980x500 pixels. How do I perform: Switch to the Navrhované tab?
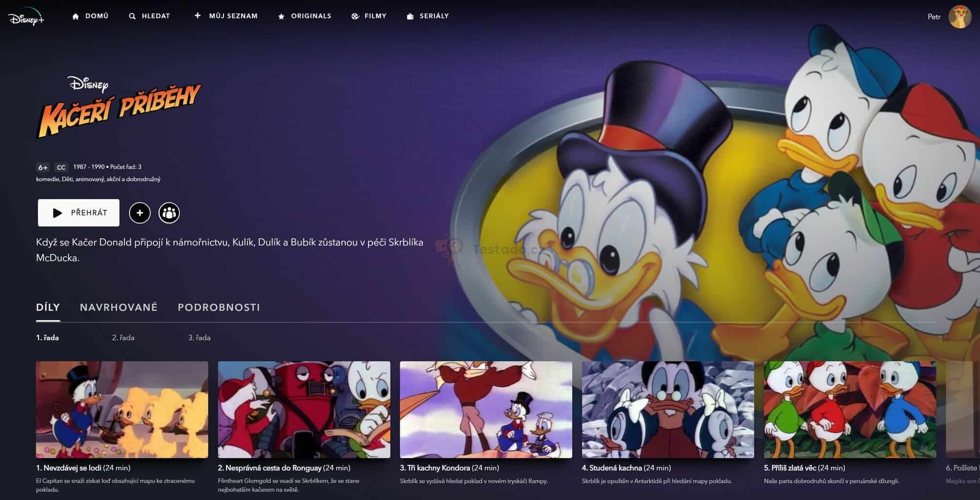click(119, 308)
